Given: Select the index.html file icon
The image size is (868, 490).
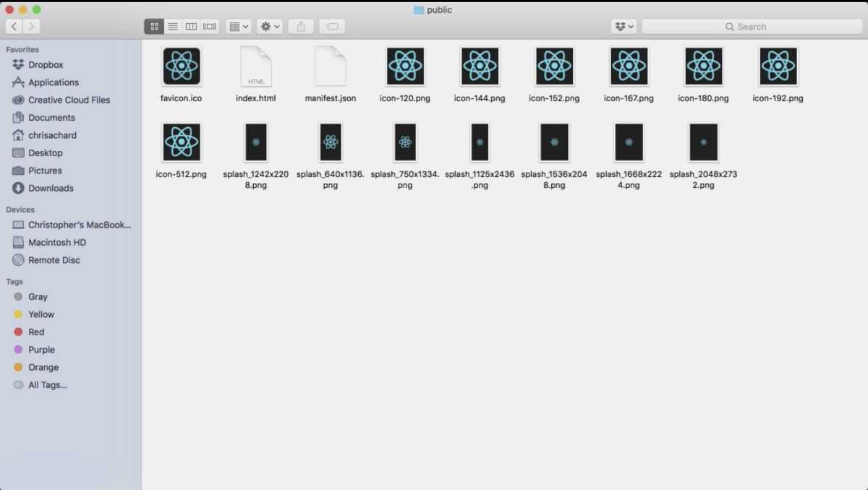Looking at the screenshot, I should 255,66.
